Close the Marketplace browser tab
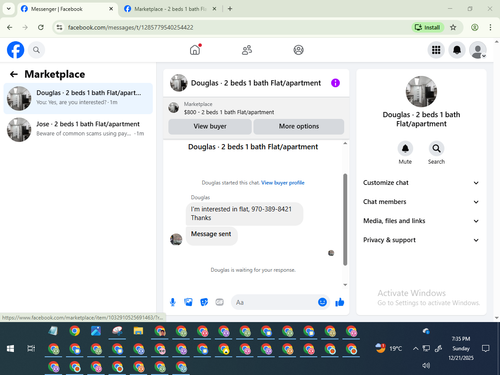Screen dimensions: 500x375 pos(215,9)
